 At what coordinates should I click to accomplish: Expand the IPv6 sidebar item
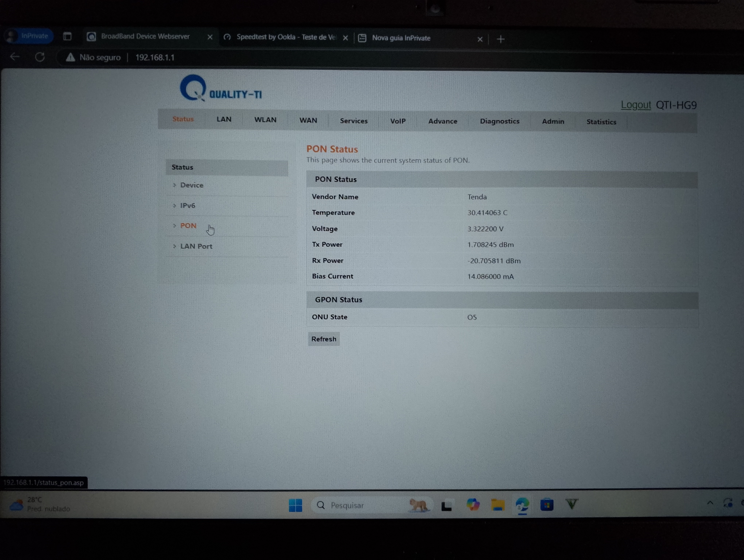pyautogui.click(x=187, y=205)
